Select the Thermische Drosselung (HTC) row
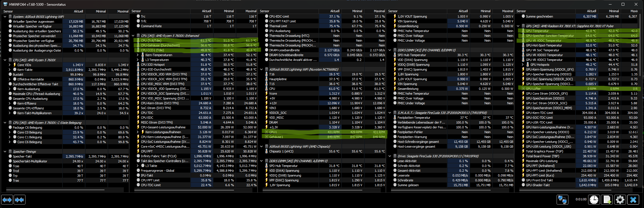The width and height of the screenshot is (644, 208). tap(323, 36)
